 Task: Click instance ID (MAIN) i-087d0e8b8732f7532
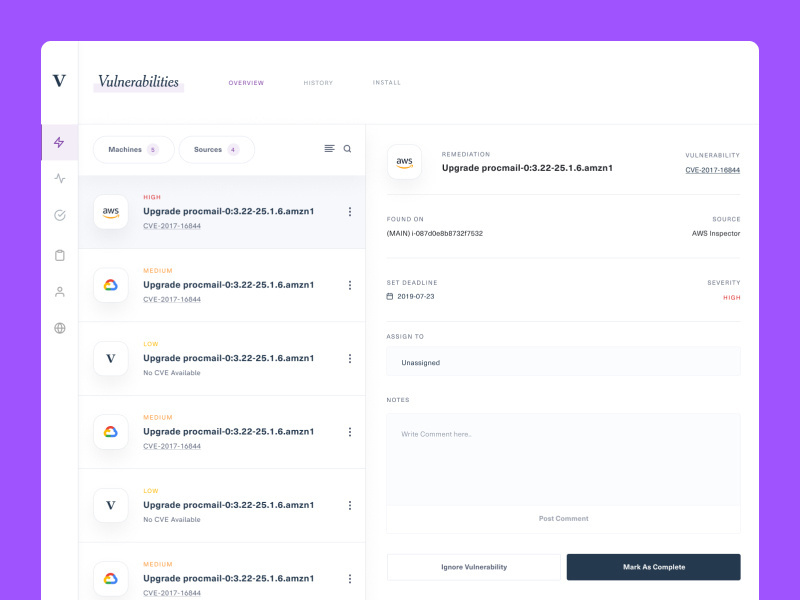[x=435, y=233]
